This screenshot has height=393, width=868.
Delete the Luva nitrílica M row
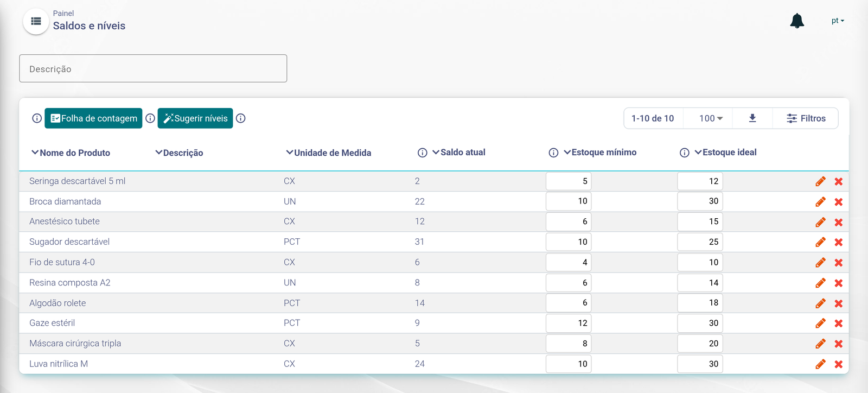(839, 364)
